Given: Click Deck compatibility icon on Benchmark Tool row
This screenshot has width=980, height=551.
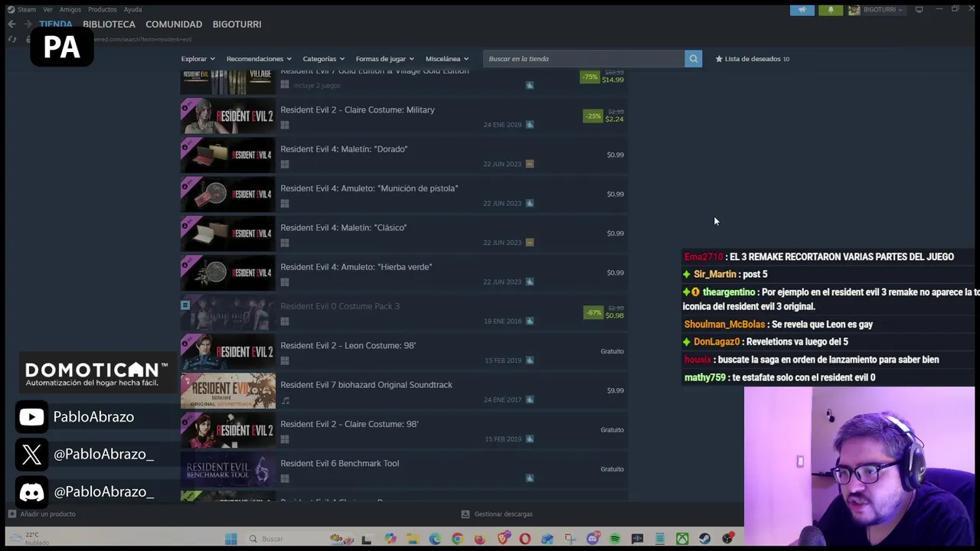Looking at the screenshot, I should (529, 478).
